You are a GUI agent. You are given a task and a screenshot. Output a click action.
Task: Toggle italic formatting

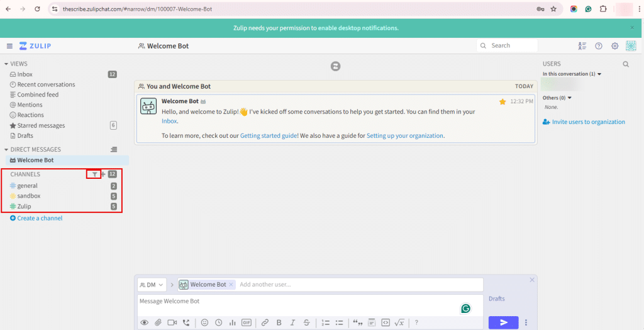click(x=293, y=322)
